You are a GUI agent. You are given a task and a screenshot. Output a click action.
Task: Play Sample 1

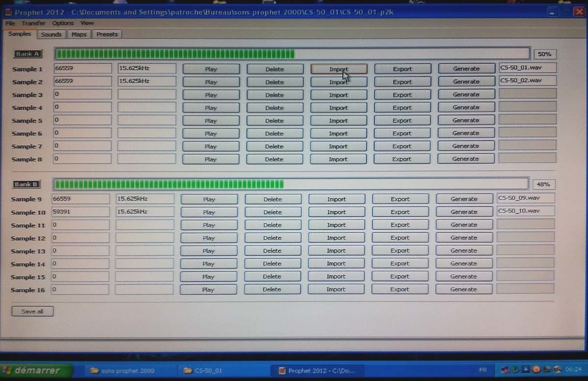[x=211, y=69]
